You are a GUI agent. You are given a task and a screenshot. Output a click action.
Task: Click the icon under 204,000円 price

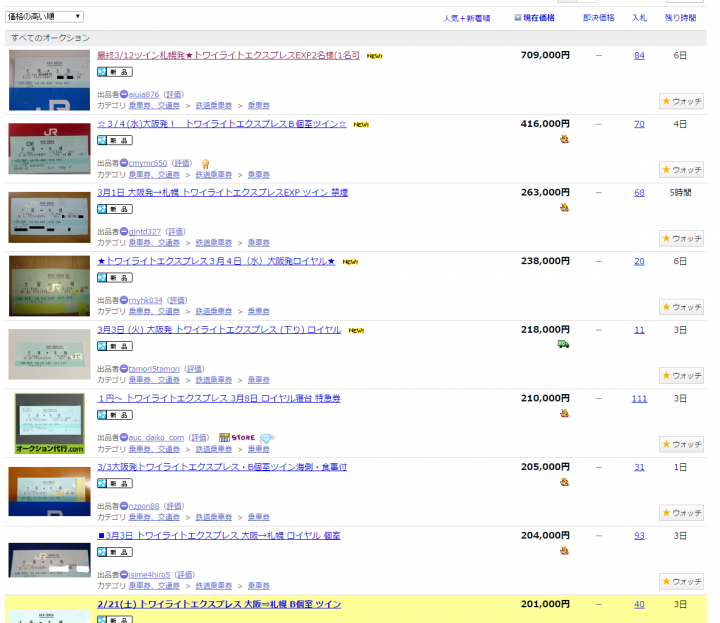564,550
